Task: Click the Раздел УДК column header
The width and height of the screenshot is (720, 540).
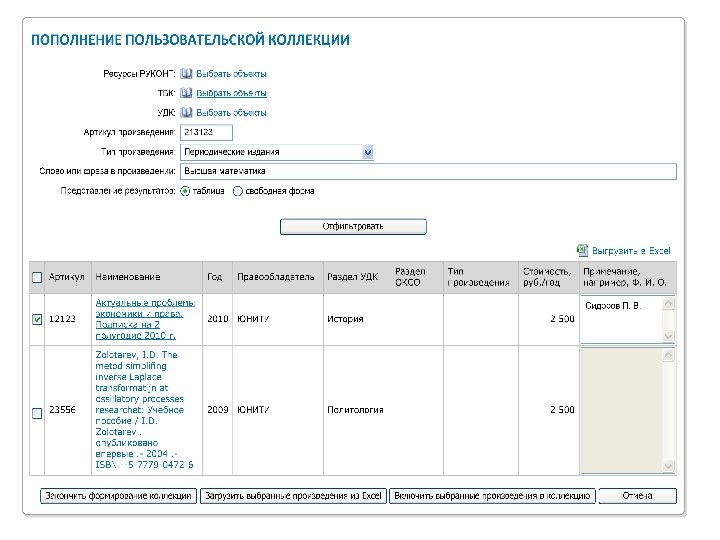Action: pyautogui.click(x=352, y=277)
